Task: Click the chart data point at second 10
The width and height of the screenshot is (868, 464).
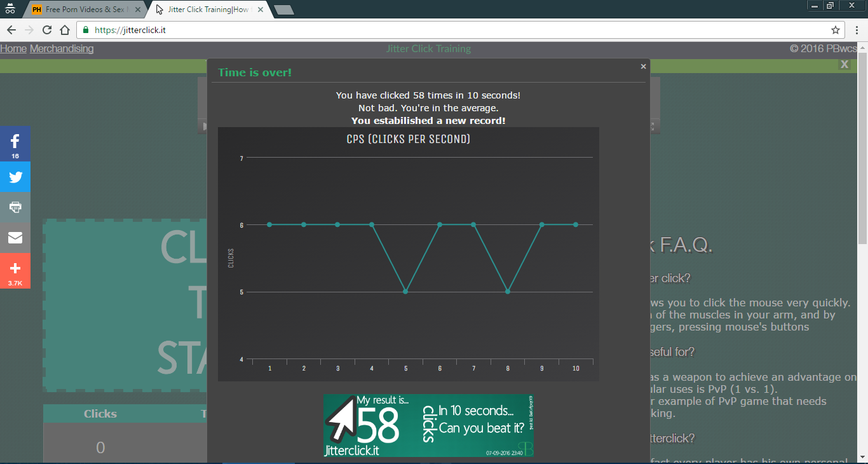Action: (x=576, y=224)
